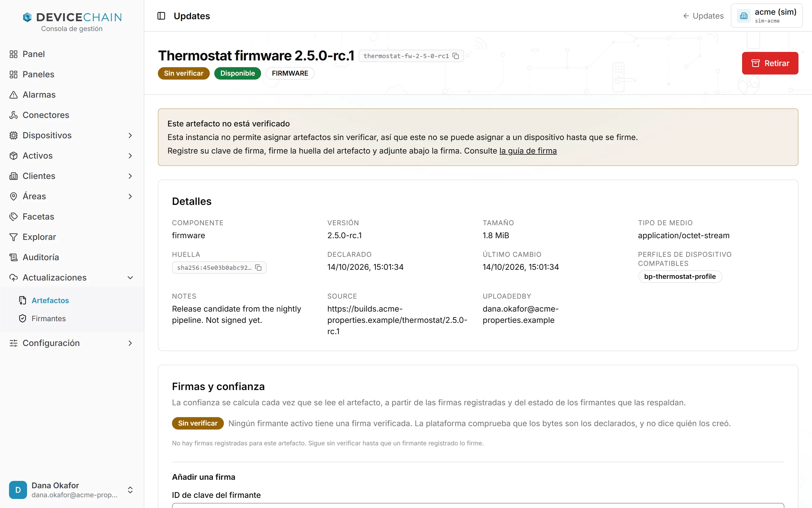This screenshot has width=812, height=508.
Task: Click the application/octet-stream value
Action: tap(683, 236)
